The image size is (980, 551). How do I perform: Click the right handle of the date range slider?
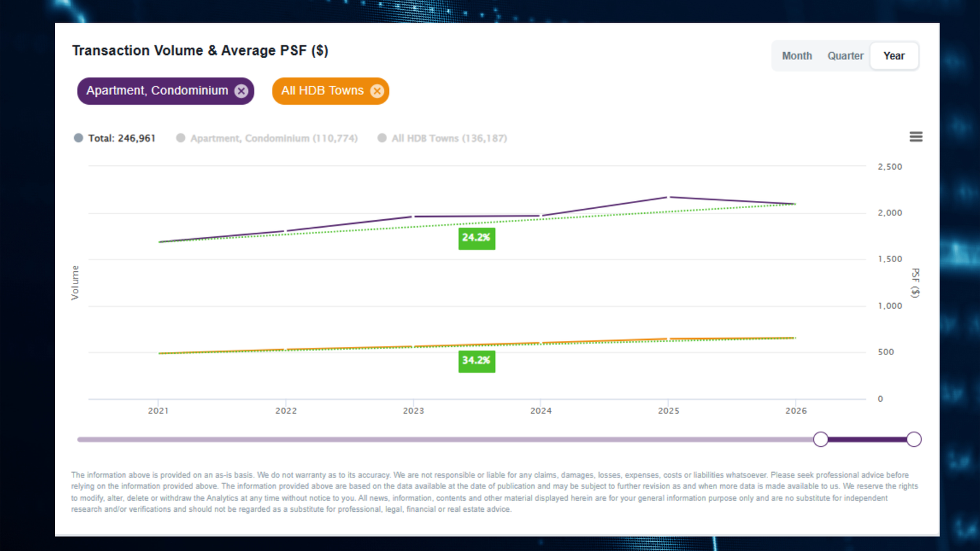coord(913,439)
